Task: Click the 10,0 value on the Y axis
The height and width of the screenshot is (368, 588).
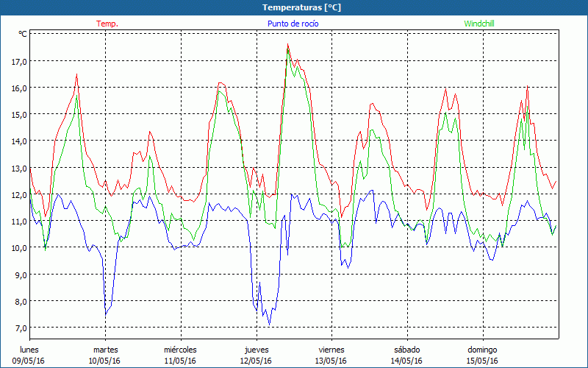Action: 18,247
